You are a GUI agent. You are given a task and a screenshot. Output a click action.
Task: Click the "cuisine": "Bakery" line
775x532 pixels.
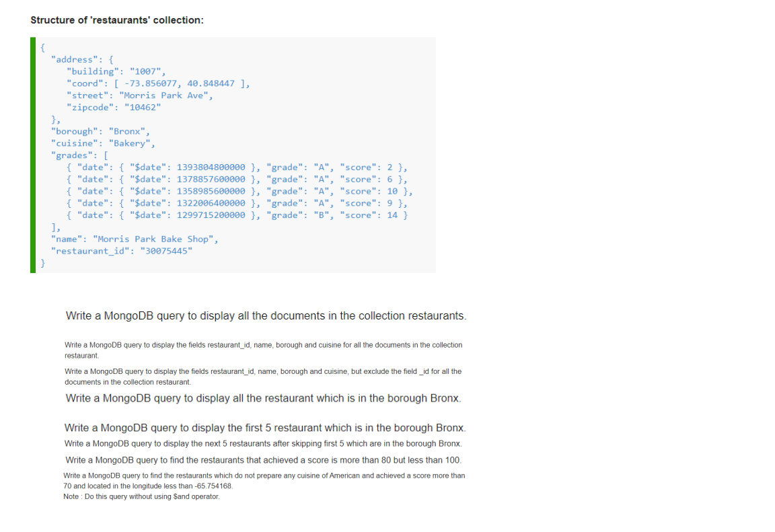click(103, 143)
